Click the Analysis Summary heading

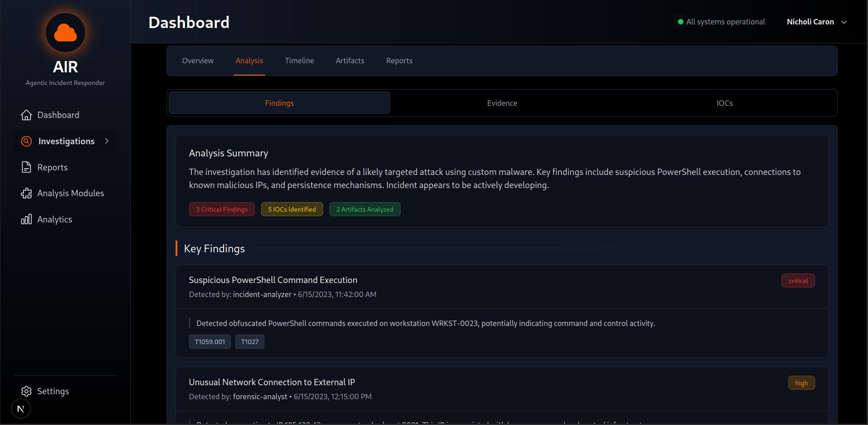(x=229, y=153)
